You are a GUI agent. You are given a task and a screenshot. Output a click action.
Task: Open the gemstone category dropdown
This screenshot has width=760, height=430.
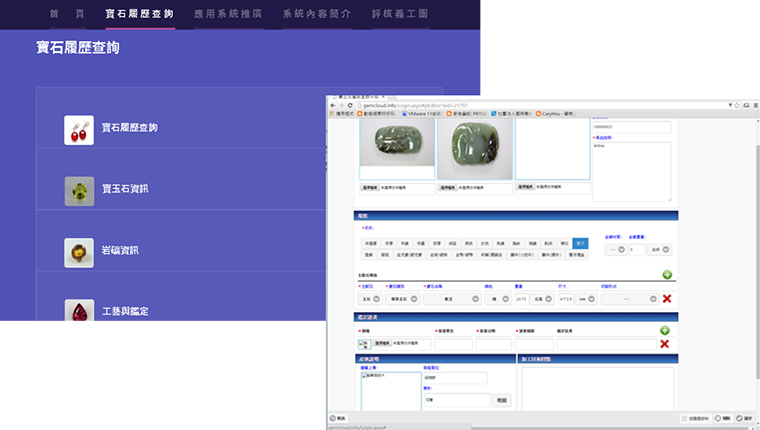click(x=402, y=299)
